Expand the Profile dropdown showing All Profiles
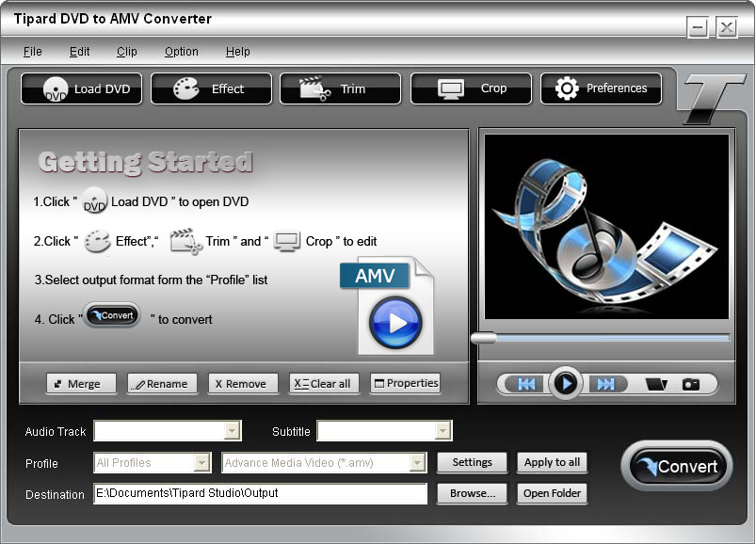This screenshot has width=756, height=544. (x=201, y=463)
